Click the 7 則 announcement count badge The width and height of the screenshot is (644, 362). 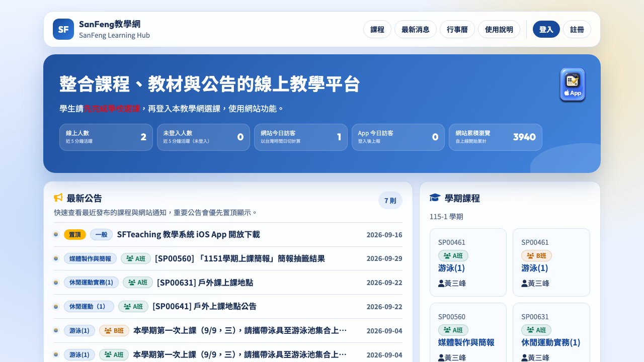coord(390,200)
